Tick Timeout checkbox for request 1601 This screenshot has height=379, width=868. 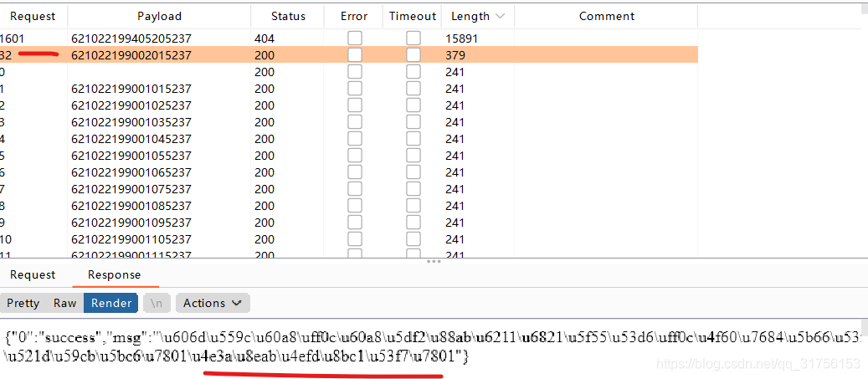coord(413,38)
